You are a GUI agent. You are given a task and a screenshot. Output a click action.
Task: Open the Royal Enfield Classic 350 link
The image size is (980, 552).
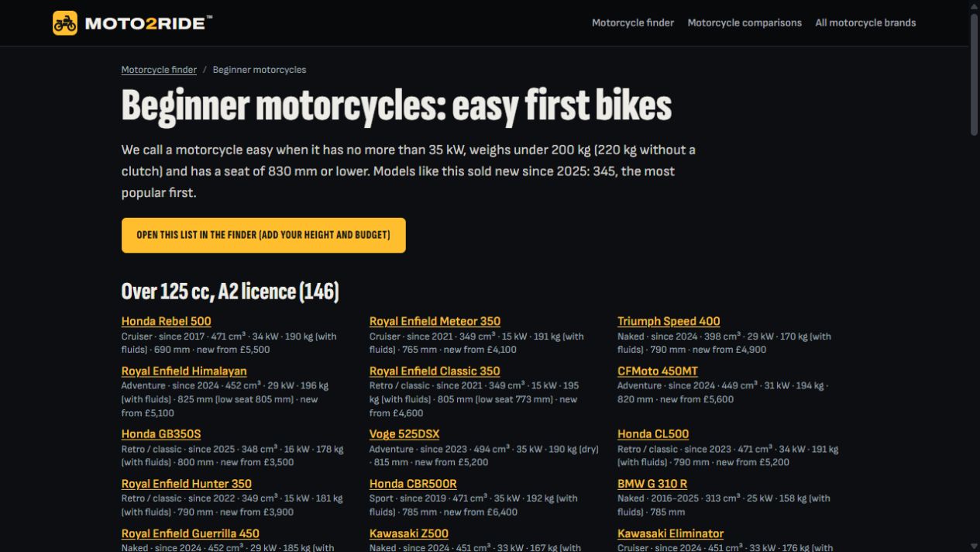(x=435, y=371)
